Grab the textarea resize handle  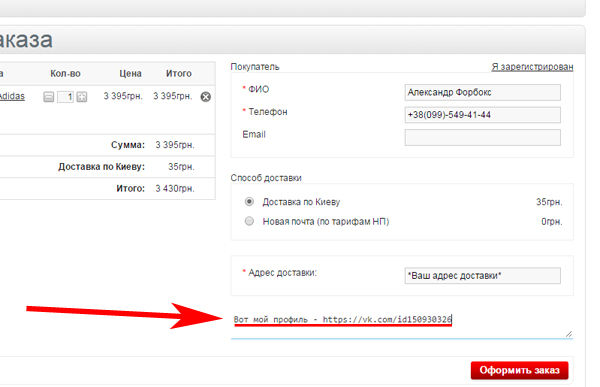pyautogui.click(x=569, y=334)
